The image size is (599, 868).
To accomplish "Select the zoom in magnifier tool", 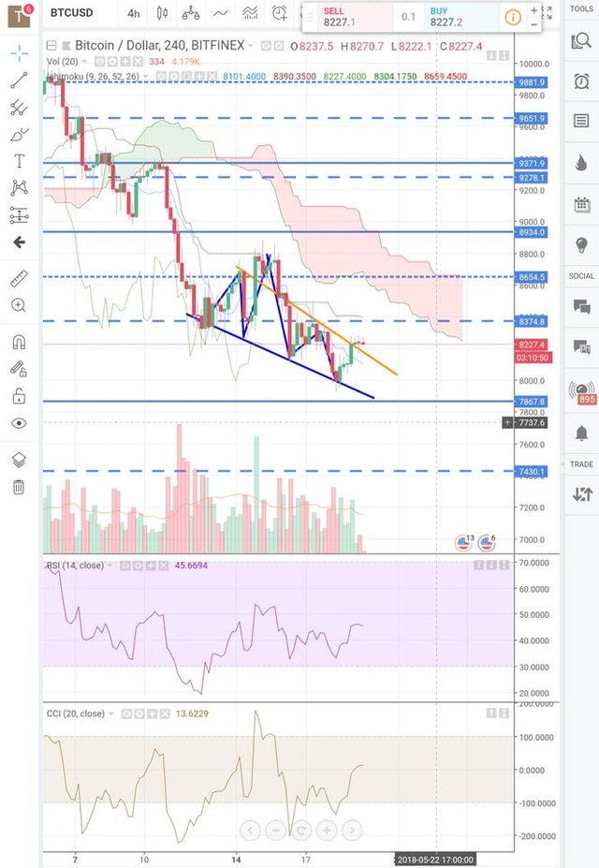I will point(20,305).
